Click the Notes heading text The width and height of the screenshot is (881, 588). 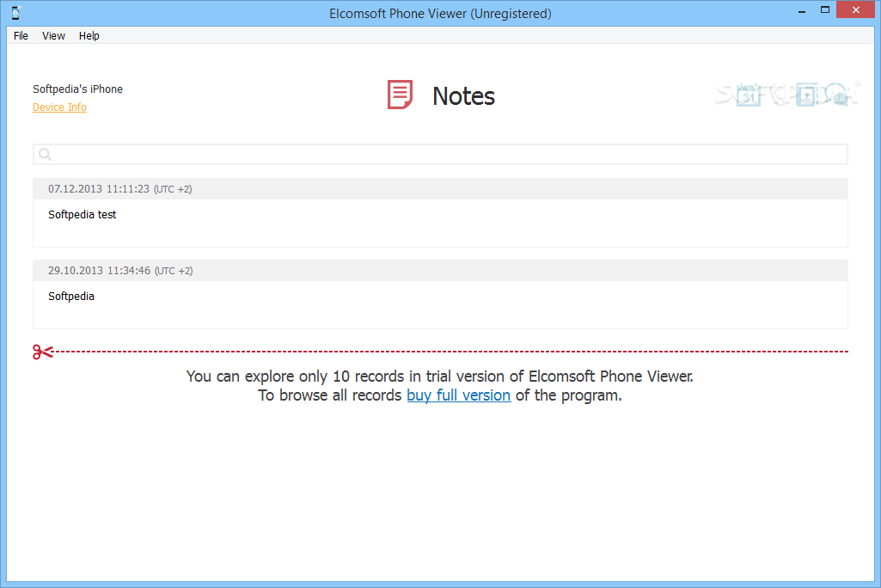pyautogui.click(x=463, y=96)
